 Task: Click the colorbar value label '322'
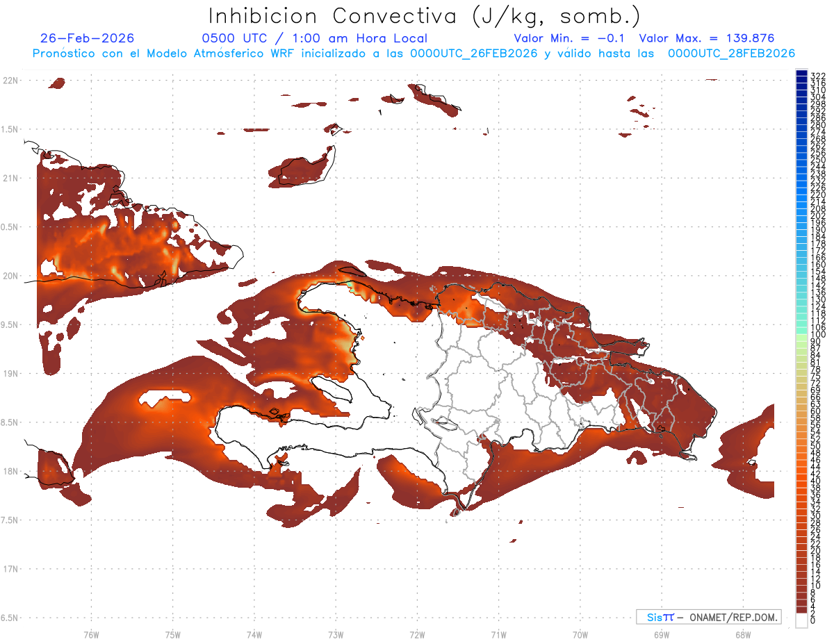818,75
